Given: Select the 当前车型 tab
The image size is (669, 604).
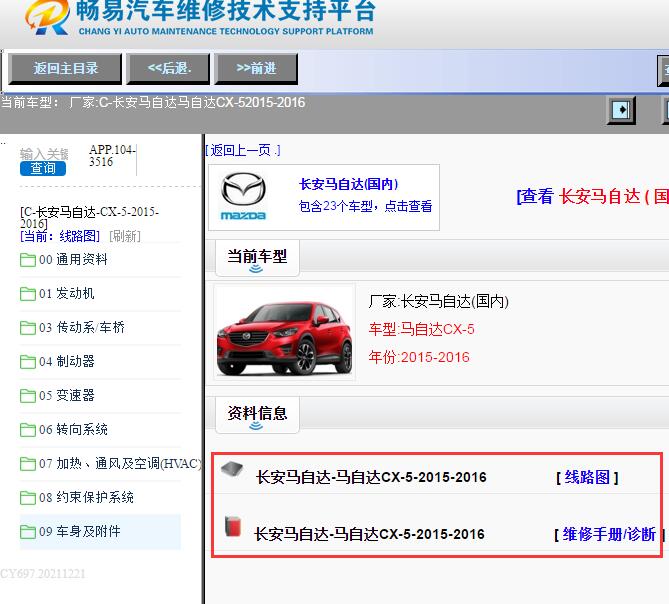Looking at the screenshot, I should [x=257, y=258].
